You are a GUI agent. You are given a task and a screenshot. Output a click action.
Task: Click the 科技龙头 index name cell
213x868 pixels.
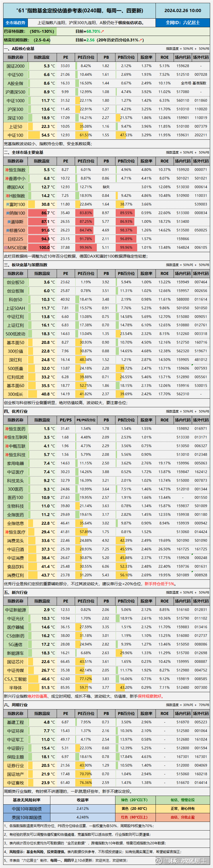pos(15,481)
